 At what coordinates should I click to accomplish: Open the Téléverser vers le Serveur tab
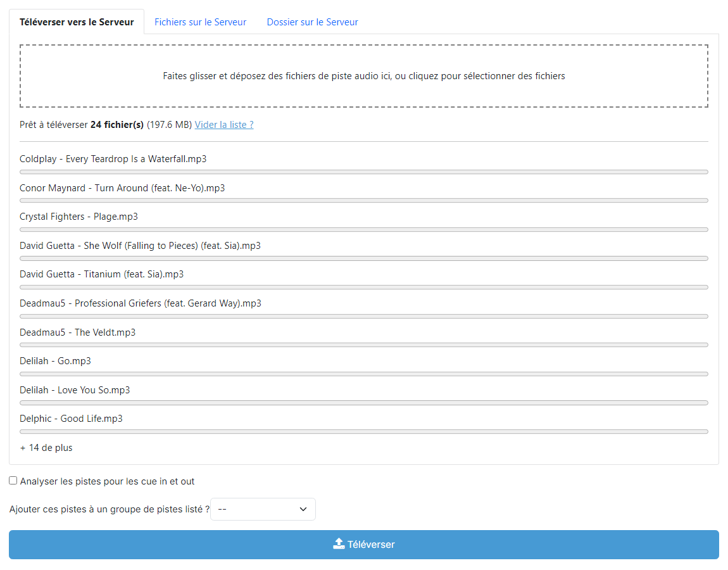coord(77,22)
